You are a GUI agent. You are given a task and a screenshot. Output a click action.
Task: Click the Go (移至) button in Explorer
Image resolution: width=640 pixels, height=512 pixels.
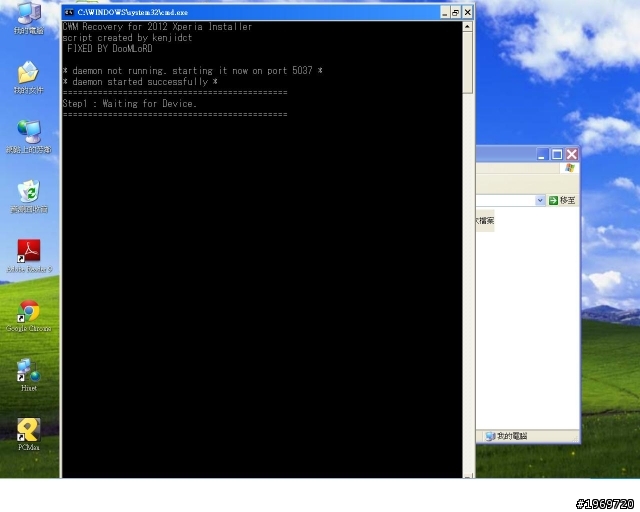pos(562,200)
